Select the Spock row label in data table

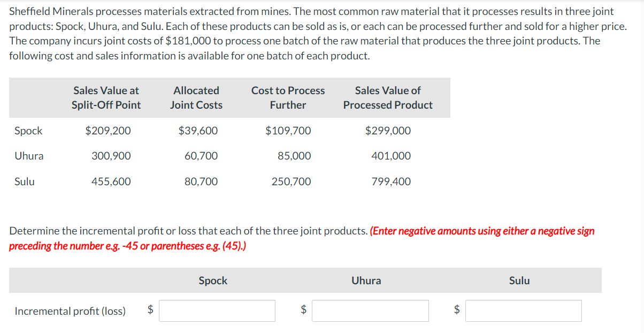[x=28, y=131]
